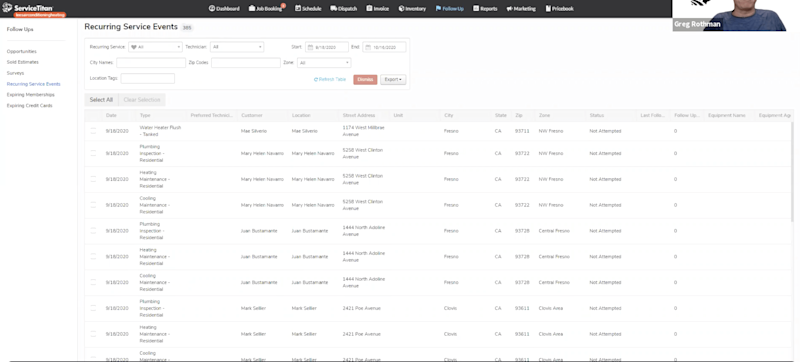
Task: Sort by the Type column header
Action: 145,116
